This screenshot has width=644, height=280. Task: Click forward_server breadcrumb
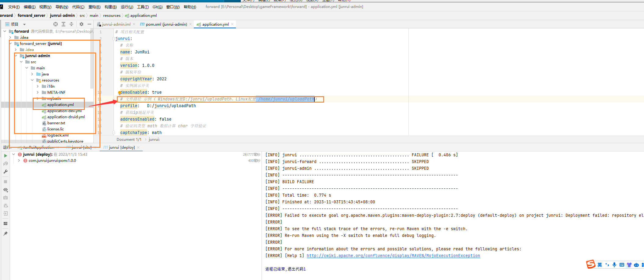[31, 15]
